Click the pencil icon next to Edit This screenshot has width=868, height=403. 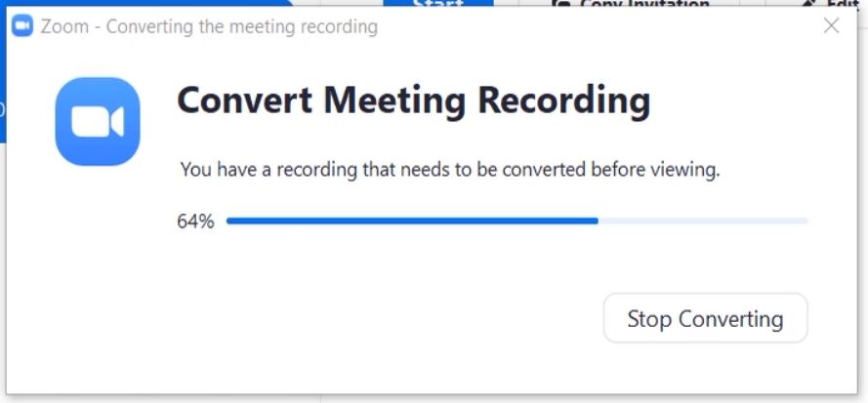[809, 3]
